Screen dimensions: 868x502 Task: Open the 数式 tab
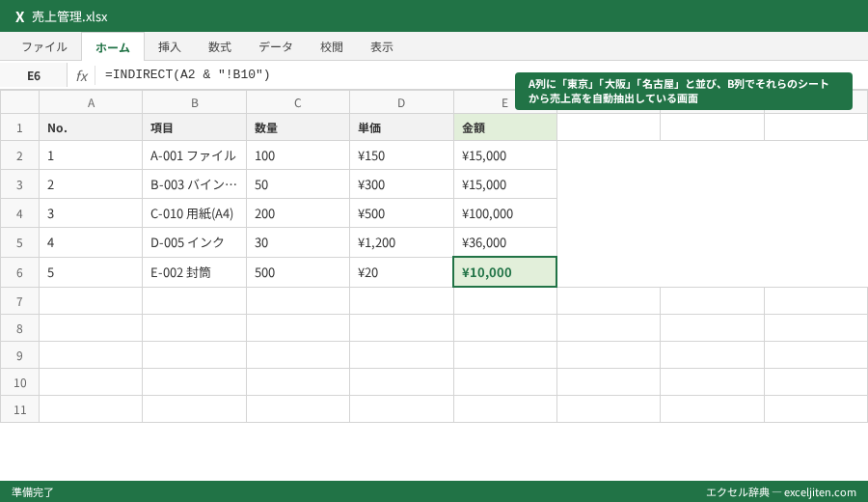pos(220,47)
